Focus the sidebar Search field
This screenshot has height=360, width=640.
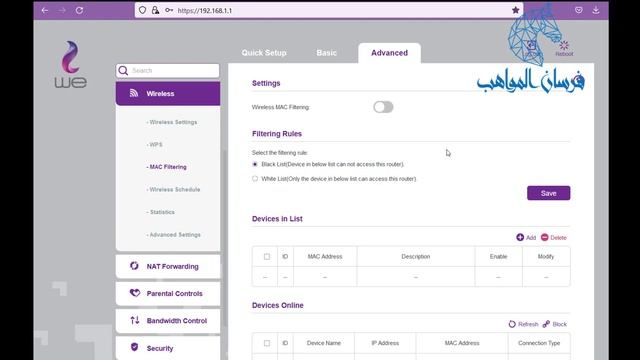tap(168, 71)
